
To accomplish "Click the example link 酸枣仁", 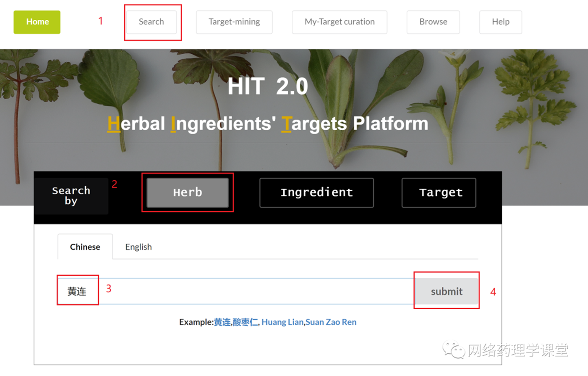I will pos(245,322).
